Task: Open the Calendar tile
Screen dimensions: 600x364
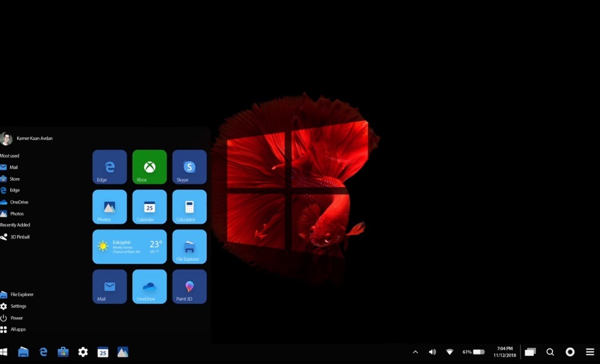Action: (x=150, y=207)
